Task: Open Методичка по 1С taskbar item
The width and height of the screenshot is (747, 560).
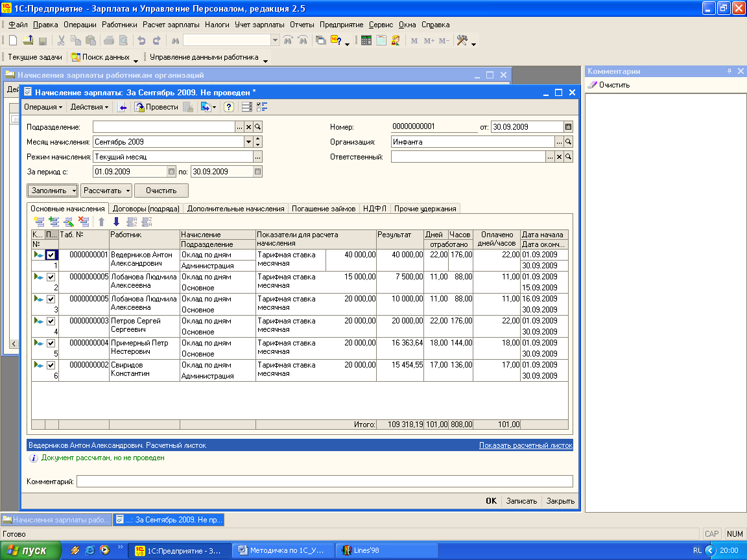Action: [x=283, y=550]
